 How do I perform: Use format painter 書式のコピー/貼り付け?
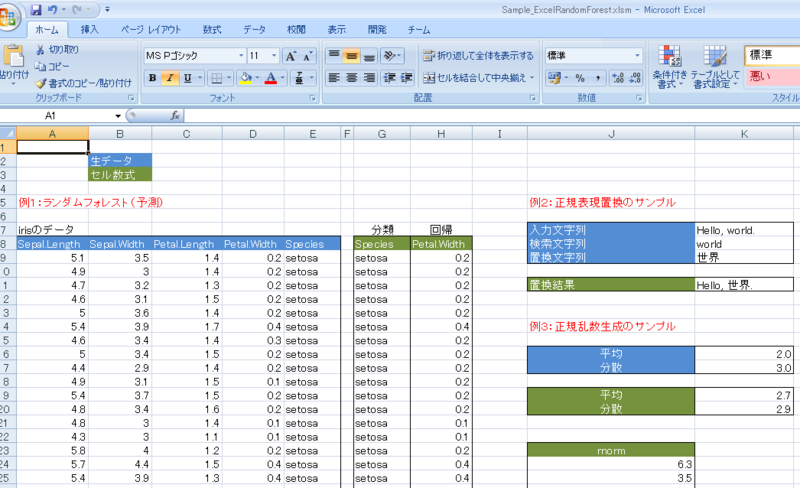(84, 83)
